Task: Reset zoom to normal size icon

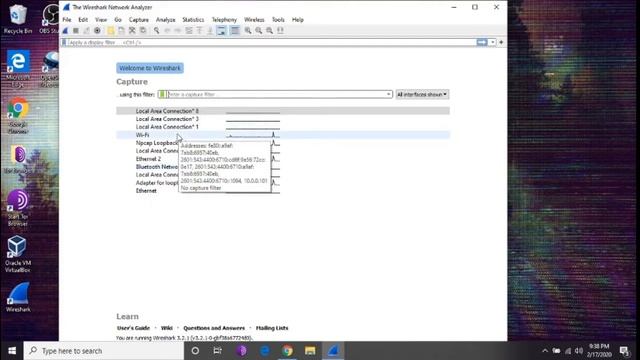Action: point(269,31)
